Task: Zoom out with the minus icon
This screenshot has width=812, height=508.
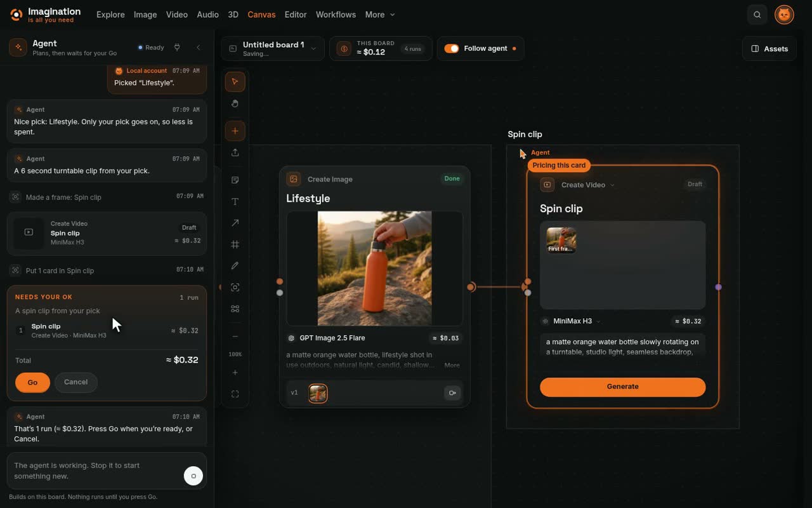Action: [x=235, y=337]
